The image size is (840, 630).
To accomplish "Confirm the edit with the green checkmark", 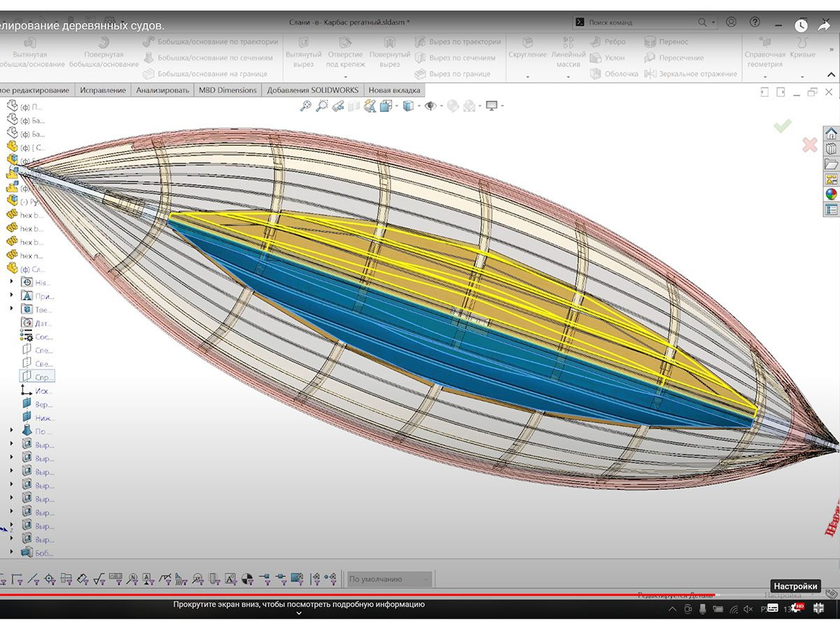I will 782,126.
